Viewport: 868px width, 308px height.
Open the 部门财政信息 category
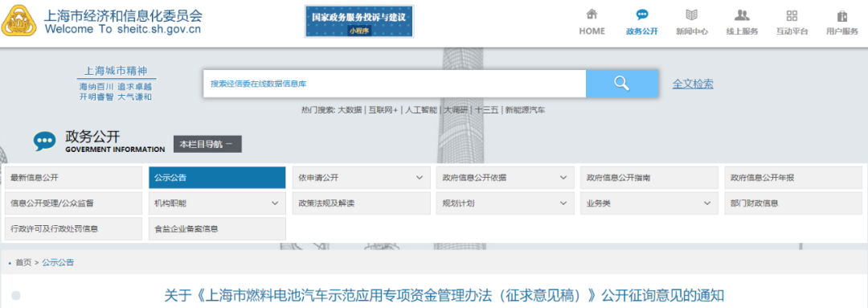(793, 203)
